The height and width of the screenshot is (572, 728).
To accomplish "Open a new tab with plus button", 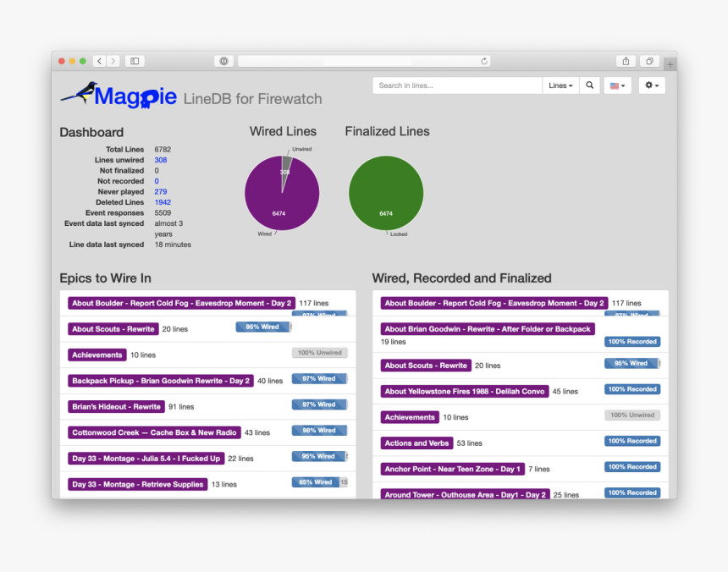I will coord(670,64).
